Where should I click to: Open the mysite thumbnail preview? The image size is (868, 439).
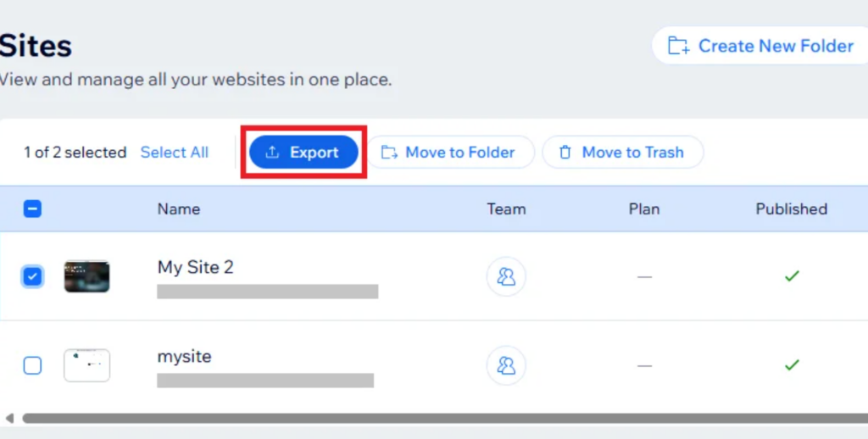point(86,365)
